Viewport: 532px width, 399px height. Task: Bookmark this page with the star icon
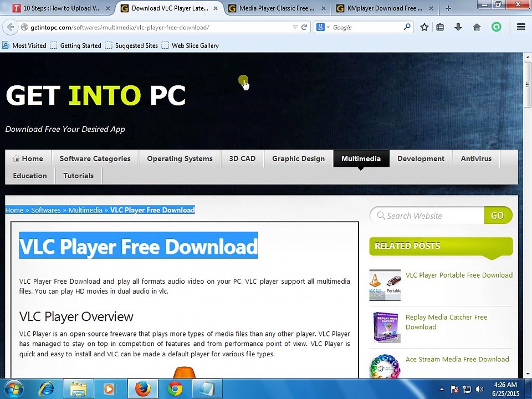coord(424,27)
